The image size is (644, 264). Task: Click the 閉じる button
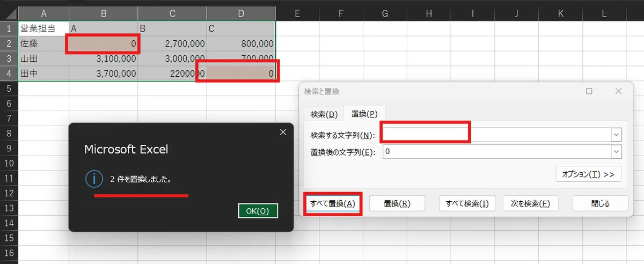601,203
